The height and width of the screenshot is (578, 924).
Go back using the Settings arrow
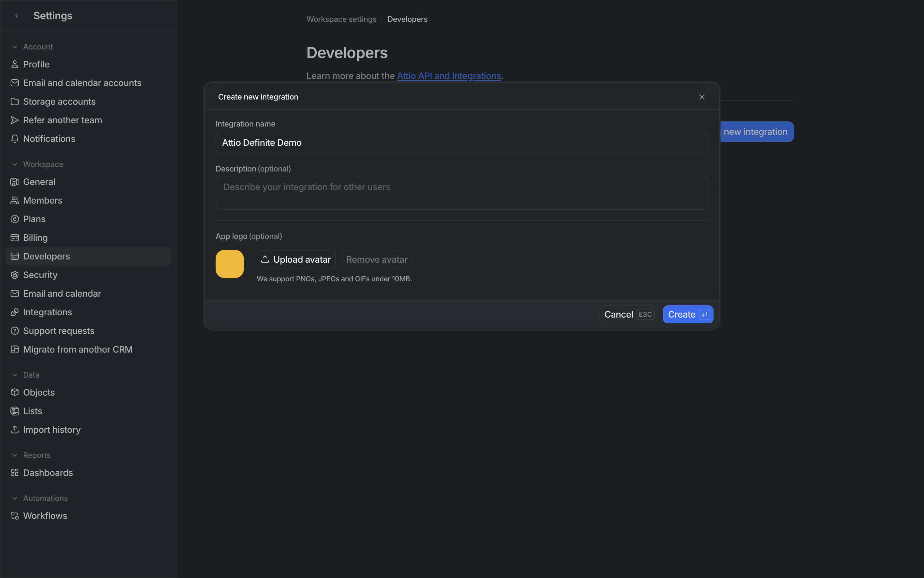pos(17,16)
